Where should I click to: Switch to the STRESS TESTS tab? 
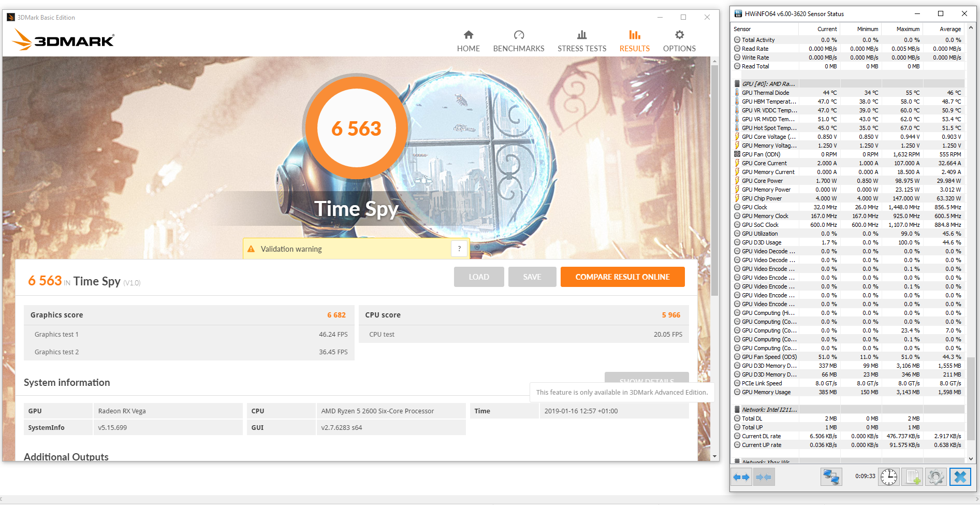coord(582,41)
